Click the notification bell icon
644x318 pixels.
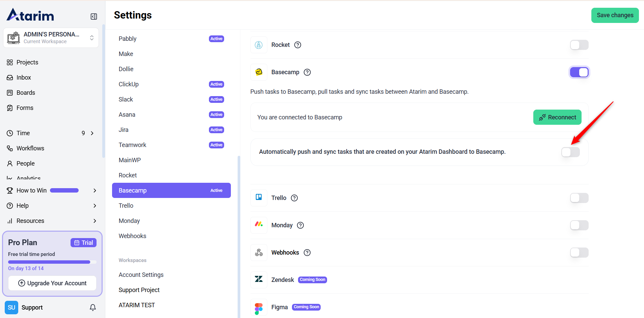point(93,307)
